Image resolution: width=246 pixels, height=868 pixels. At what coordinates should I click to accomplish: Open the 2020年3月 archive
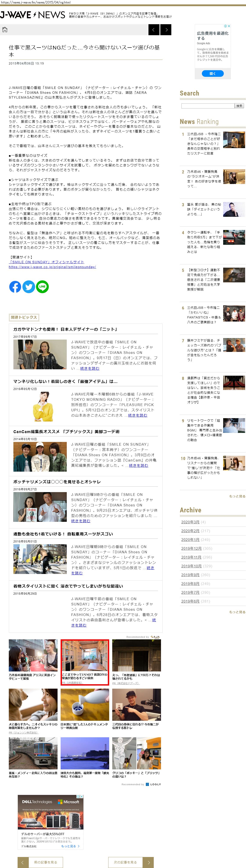[x=190, y=522]
